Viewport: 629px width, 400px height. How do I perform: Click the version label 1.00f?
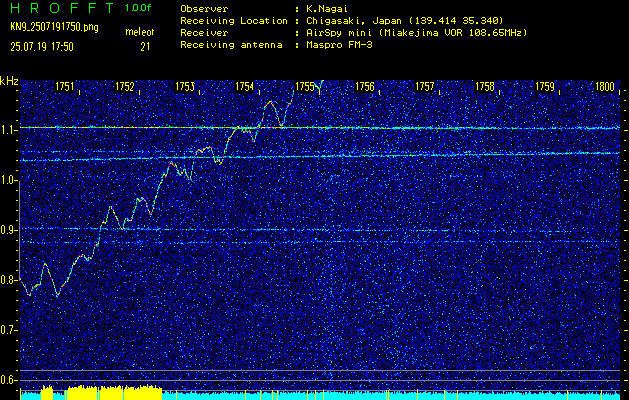tap(138, 8)
